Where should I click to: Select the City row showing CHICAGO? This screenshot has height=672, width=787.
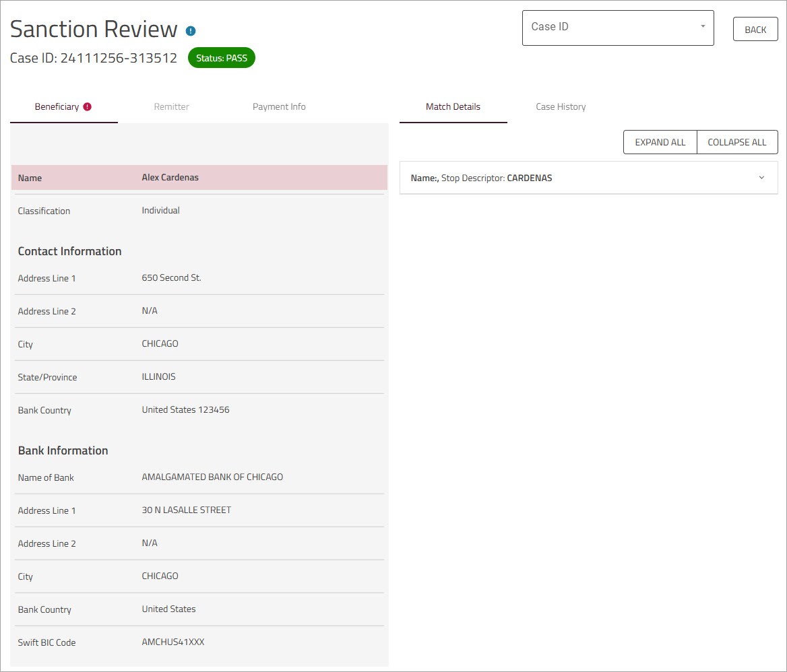coord(160,343)
